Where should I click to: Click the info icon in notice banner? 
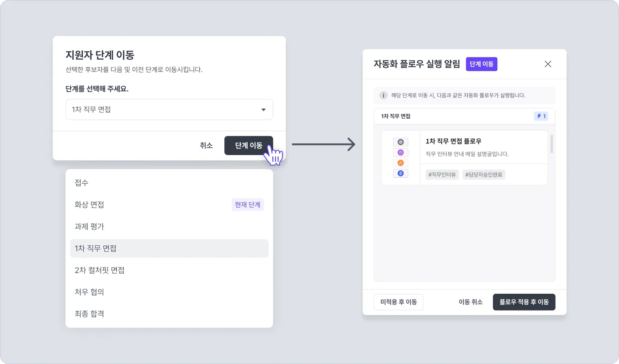tap(383, 95)
